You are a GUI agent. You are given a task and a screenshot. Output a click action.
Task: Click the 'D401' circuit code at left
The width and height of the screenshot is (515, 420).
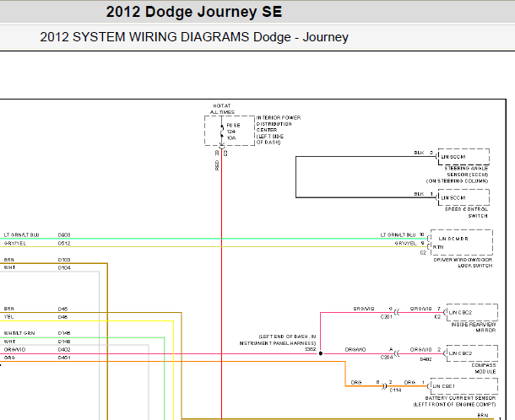coord(64,358)
